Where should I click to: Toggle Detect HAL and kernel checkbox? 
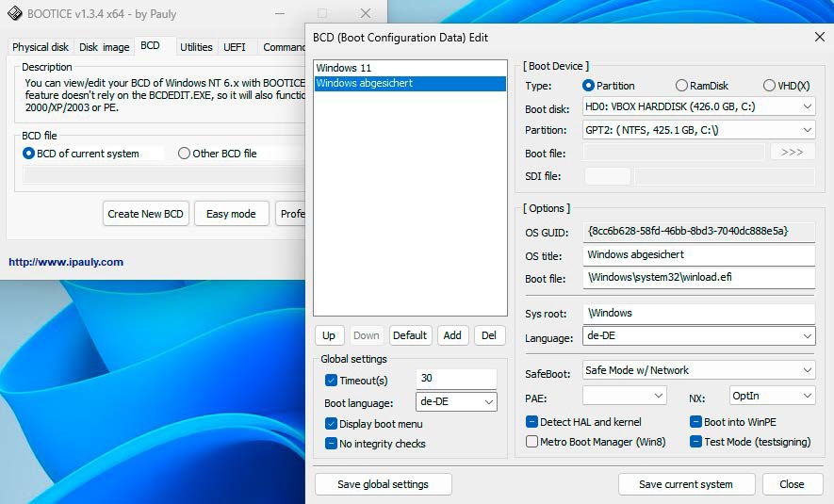531,422
